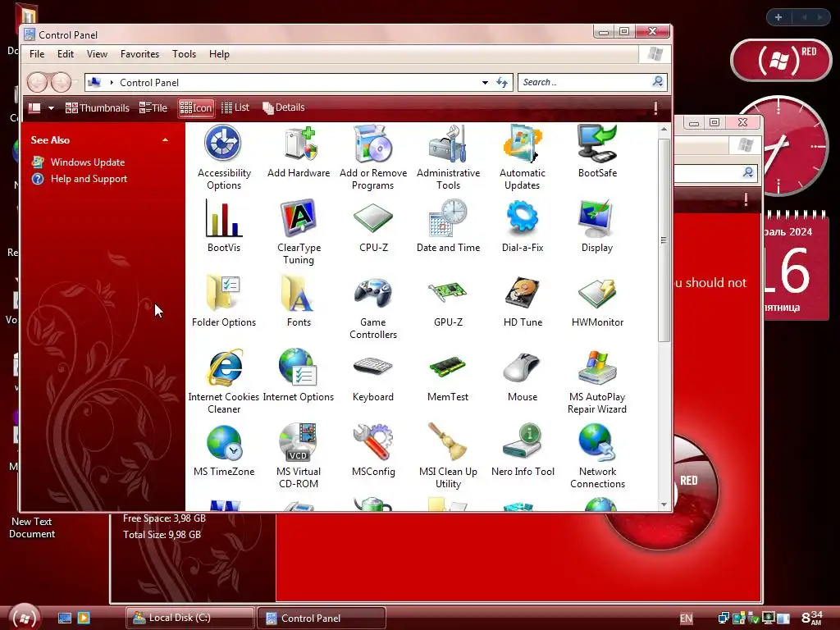Select the CPU-Z chip icon

373,218
